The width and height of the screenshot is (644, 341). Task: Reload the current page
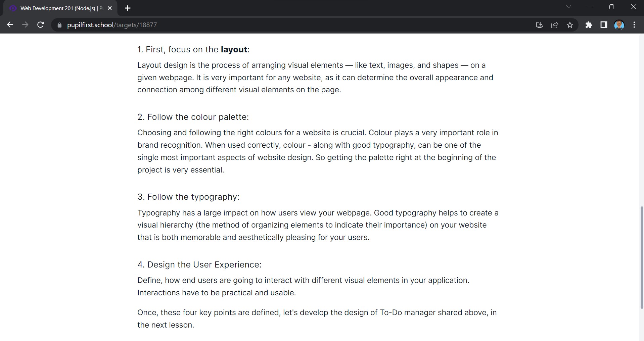(x=40, y=25)
